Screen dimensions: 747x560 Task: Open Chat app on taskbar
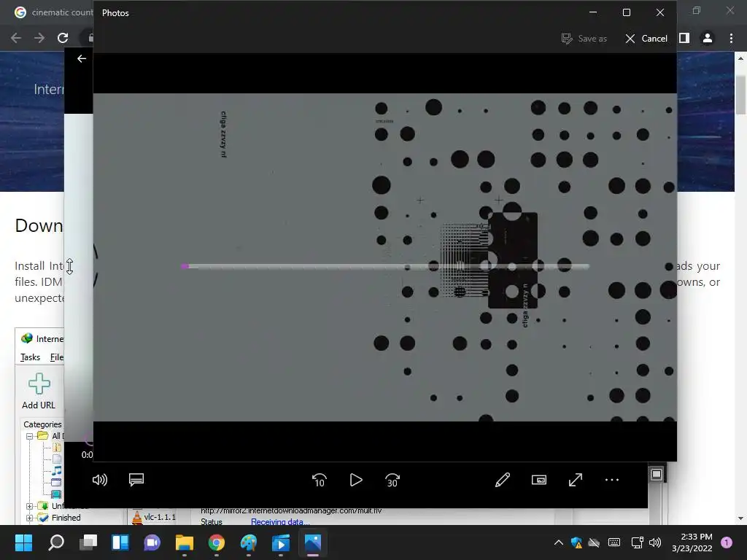(152, 542)
